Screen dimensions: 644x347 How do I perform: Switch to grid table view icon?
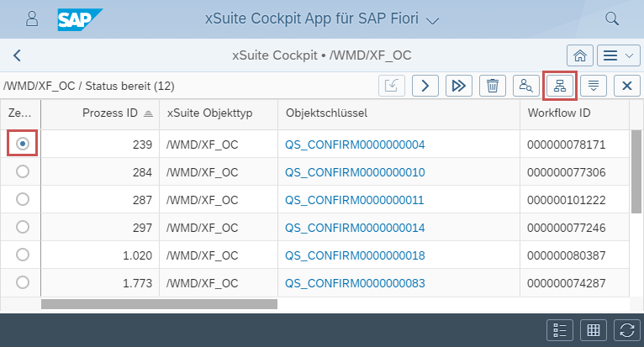click(594, 330)
